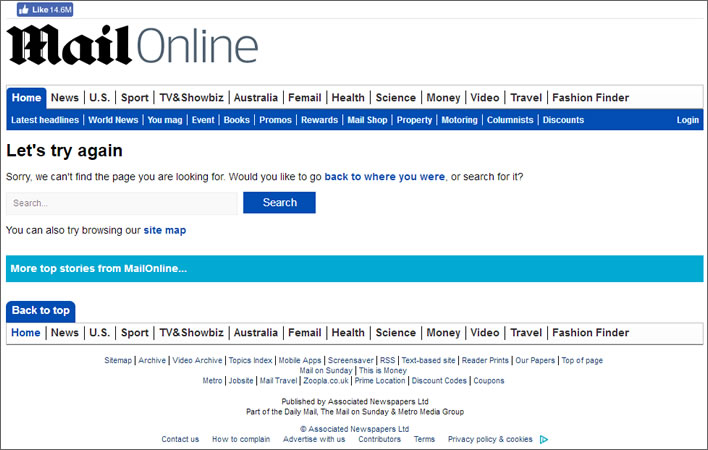The height and width of the screenshot is (450, 708).
Task: Open Science in the top navigation bar
Action: click(396, 97)
